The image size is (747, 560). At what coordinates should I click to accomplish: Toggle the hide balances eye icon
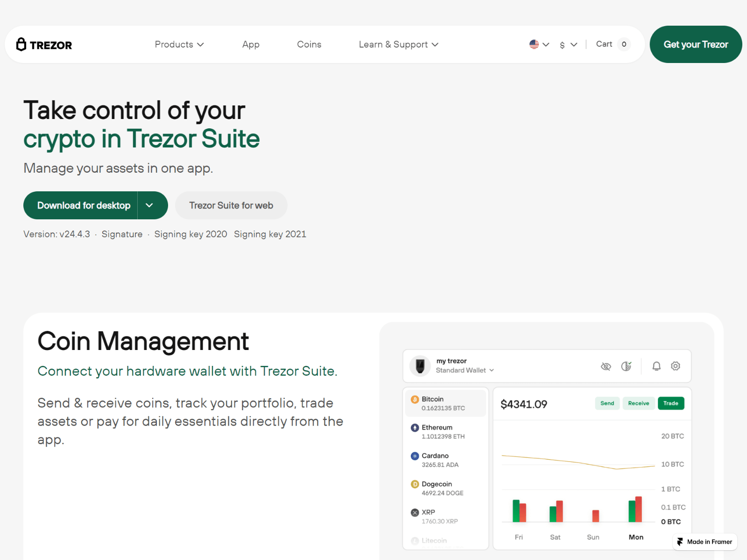click(x=606, y=366)
